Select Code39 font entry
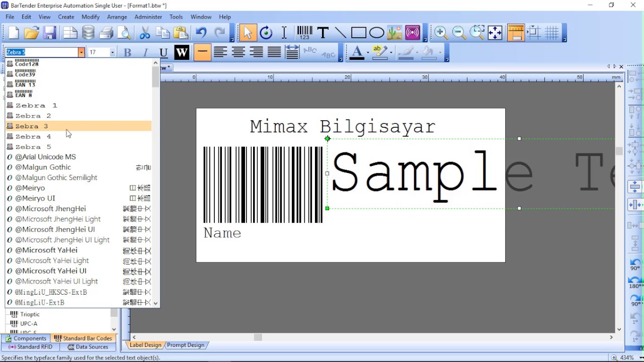 (78, 73)
